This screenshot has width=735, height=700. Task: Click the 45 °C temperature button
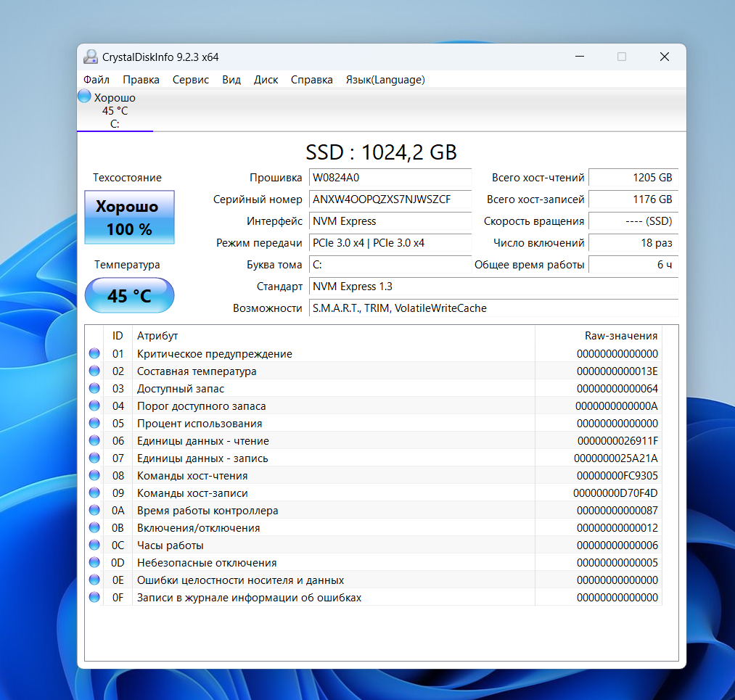pos(130,296)
